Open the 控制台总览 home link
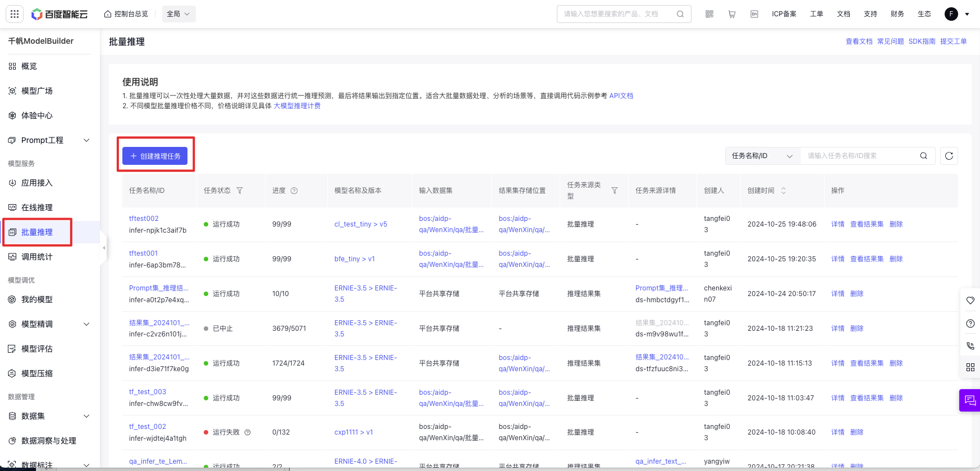980x471 pixels. [126, 14]
